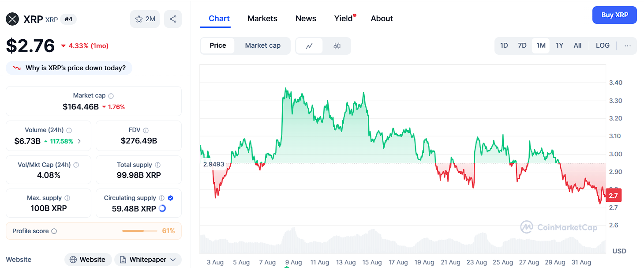Click the Market cap info icon
Viewport: 644px width, 268px height.
111,96
